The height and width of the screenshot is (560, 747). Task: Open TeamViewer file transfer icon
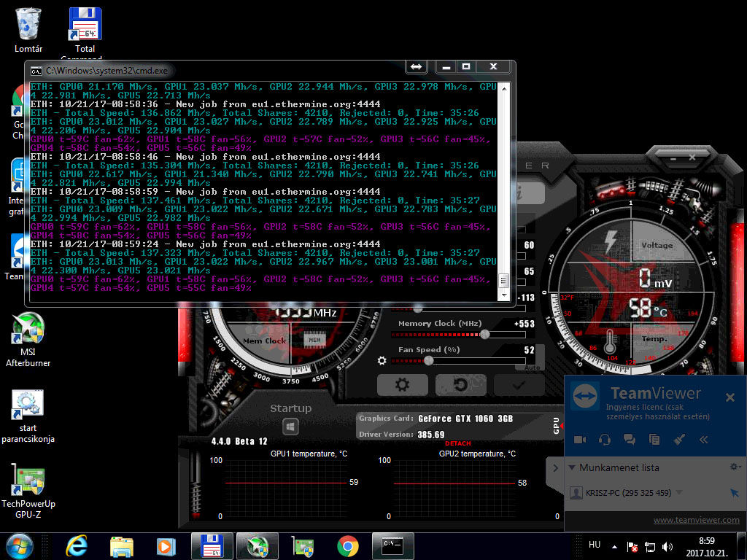coord(654,440)
